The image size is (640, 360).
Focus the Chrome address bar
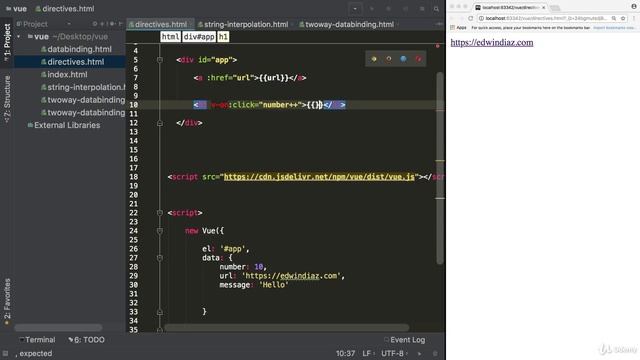tap(546, 18)
